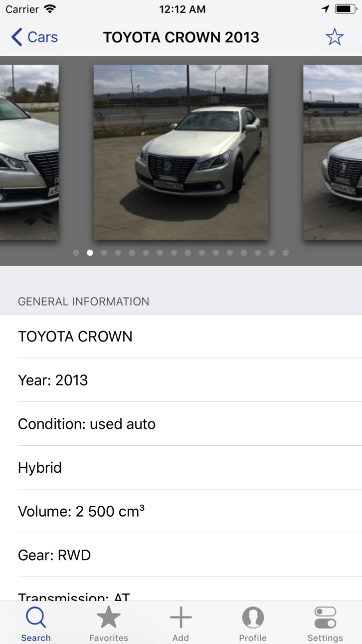This screenshot has height=644, width=362.
Task: Open the Add tab
Action: point(181,624)
